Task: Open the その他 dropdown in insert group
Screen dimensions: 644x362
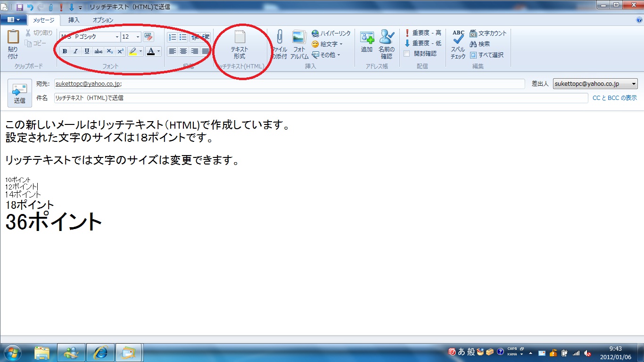Action: 326,55
